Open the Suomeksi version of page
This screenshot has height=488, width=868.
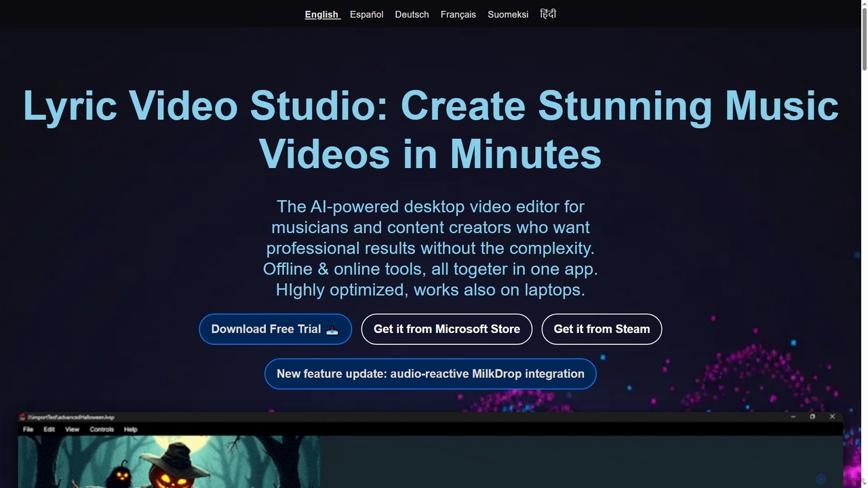point(507,14)
